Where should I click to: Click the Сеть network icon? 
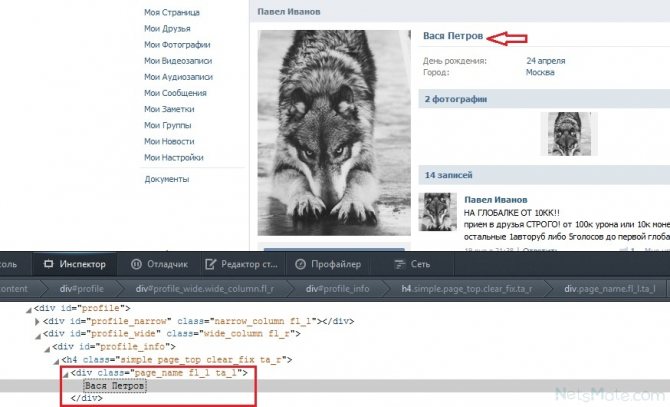click(399, 264)
